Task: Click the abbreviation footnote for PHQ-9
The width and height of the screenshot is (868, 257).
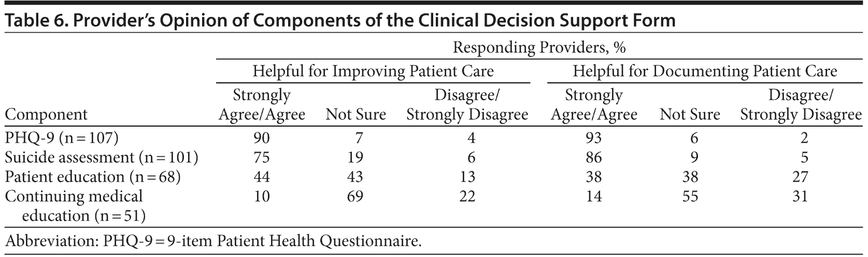Action: point(213,241)
